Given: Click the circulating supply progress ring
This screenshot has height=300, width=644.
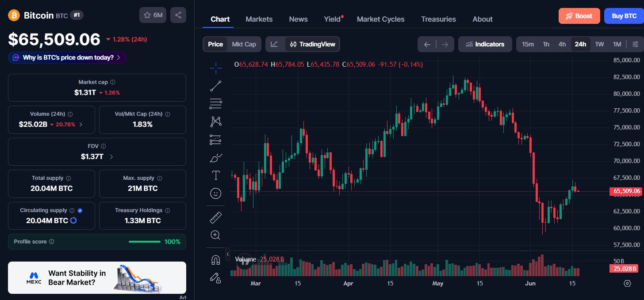Looking at the screenshot, I should 74,220.
